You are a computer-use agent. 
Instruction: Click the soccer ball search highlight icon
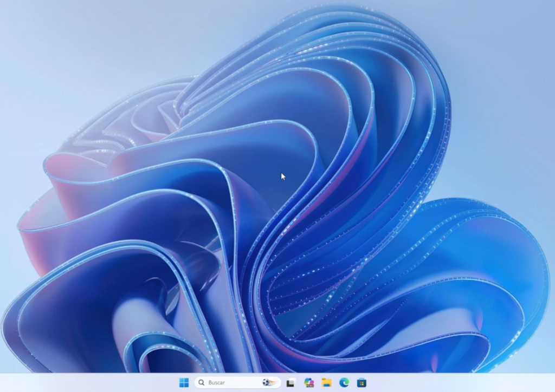(x=269, y=382)
